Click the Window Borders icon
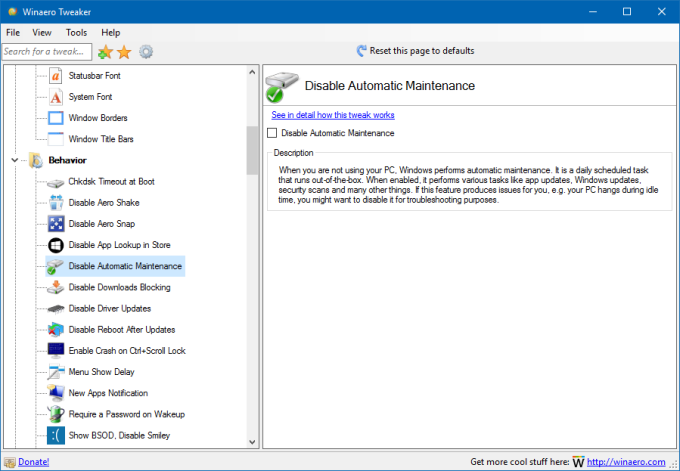 56,118
